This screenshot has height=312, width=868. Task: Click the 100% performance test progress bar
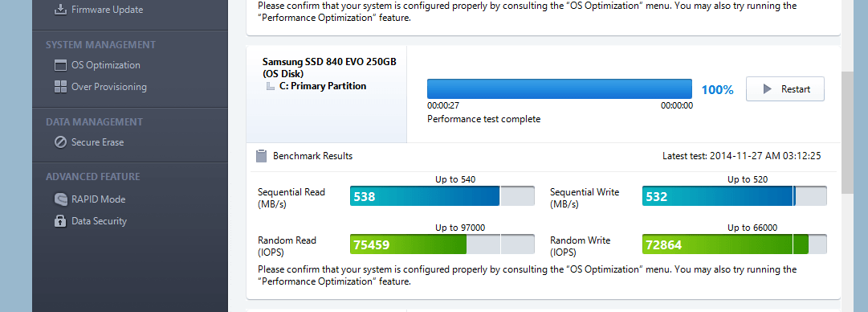[x=559, y=88]
